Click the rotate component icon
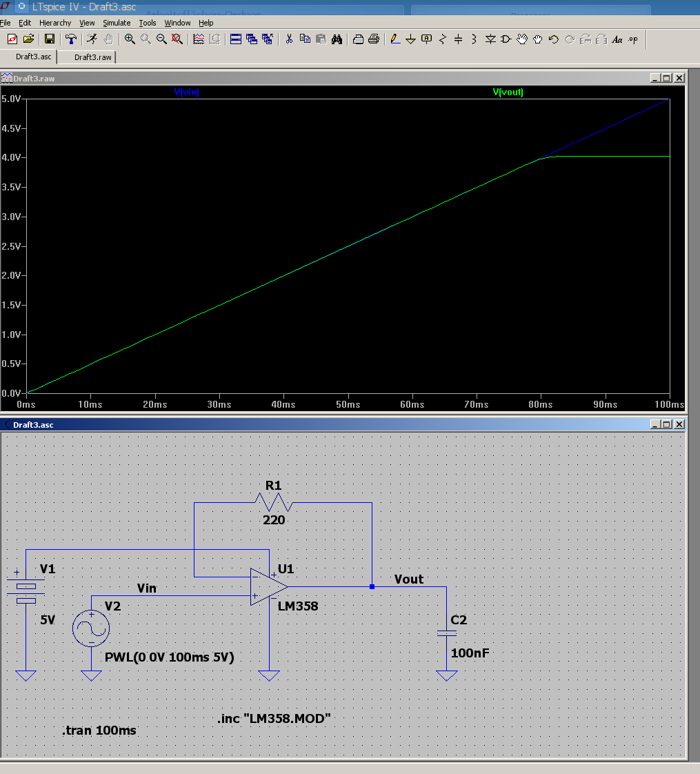Viewport: 700px width, 774px height. pyautogui.click(x=586, y=39)
